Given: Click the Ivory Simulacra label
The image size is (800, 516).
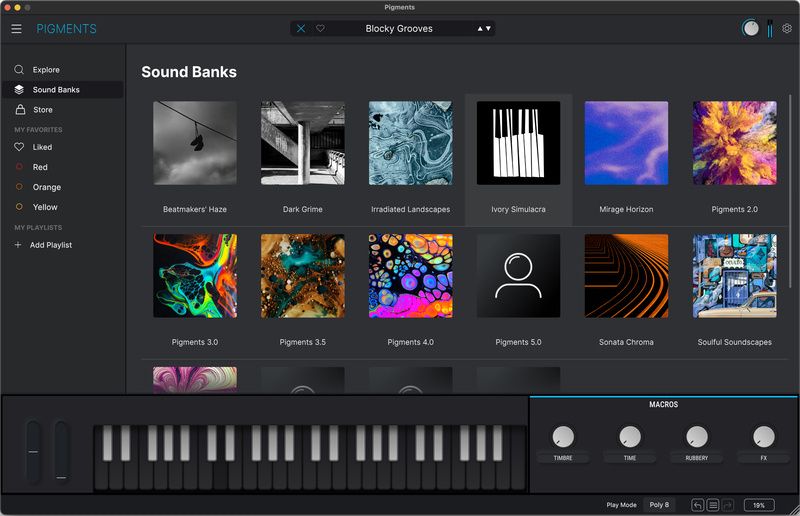Looking at the screenshot, I should click(518, 209).
